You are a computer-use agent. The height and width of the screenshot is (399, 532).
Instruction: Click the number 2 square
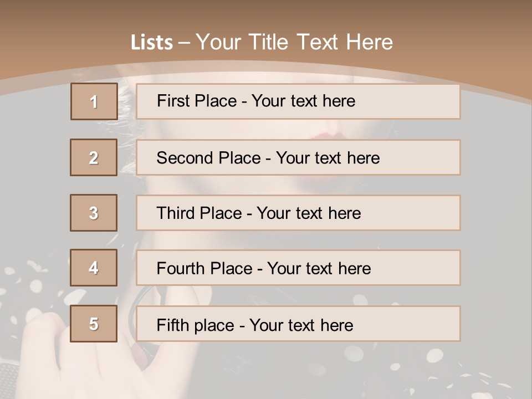94,157
